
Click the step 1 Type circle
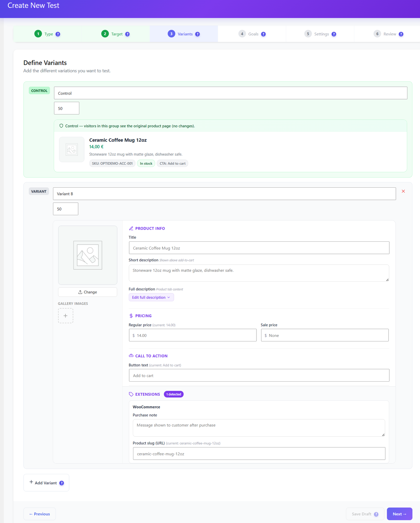click(x=38, y=34)
